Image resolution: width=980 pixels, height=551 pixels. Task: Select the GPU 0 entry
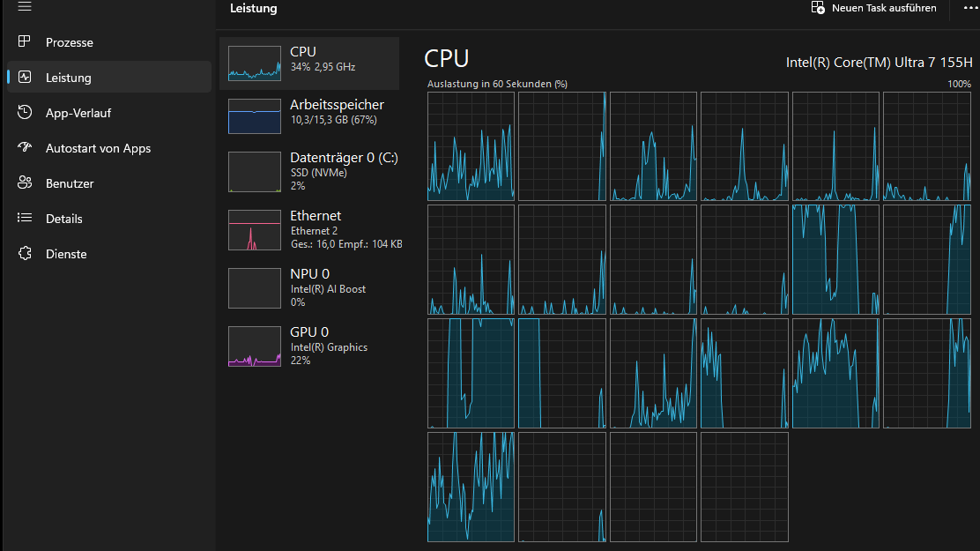pyautogui.click(x=309, y=346)
